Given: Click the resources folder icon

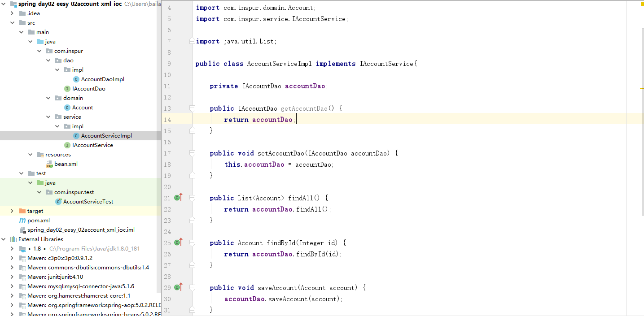Looking at the screenshot, I should pos(40,155).
